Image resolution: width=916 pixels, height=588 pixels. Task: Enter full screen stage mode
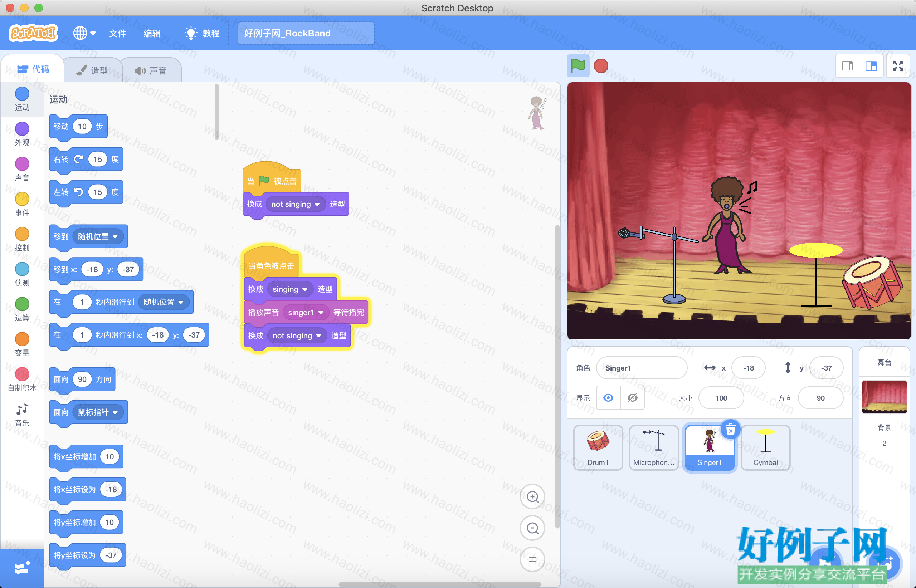[x=898, y=66]
